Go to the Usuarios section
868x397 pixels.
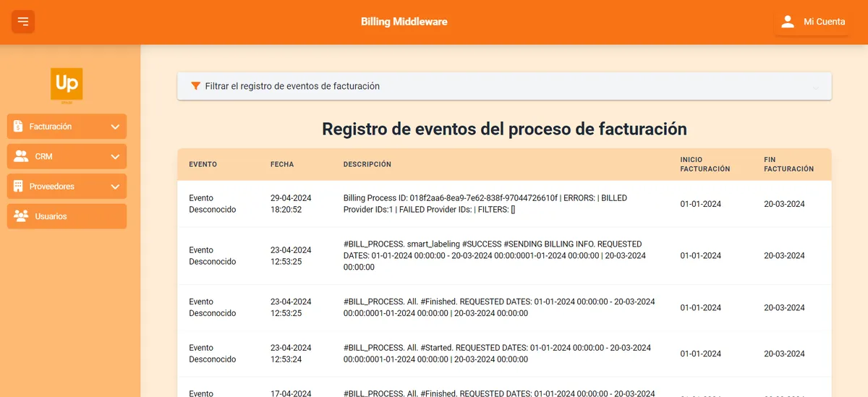coord(67,216)
